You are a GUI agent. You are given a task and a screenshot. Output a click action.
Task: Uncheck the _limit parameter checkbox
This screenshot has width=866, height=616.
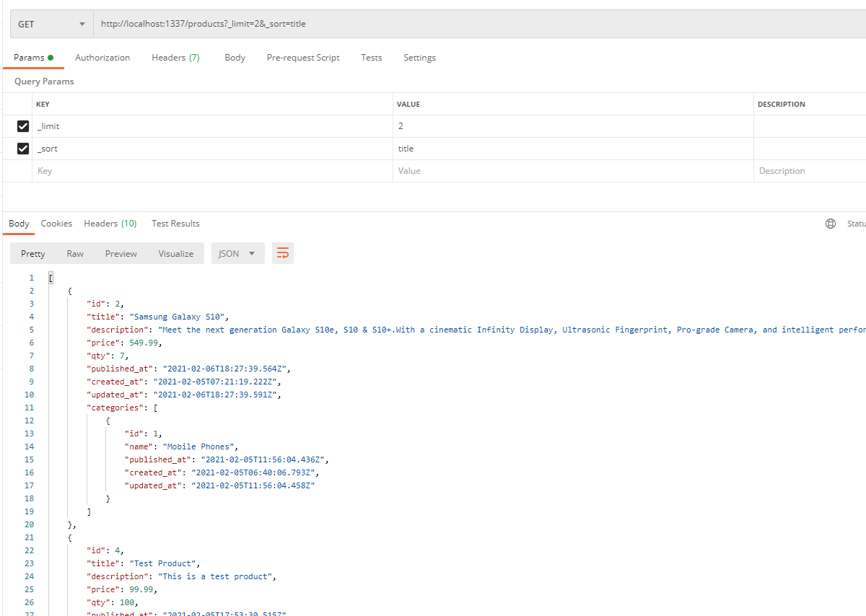pos(23,126)
